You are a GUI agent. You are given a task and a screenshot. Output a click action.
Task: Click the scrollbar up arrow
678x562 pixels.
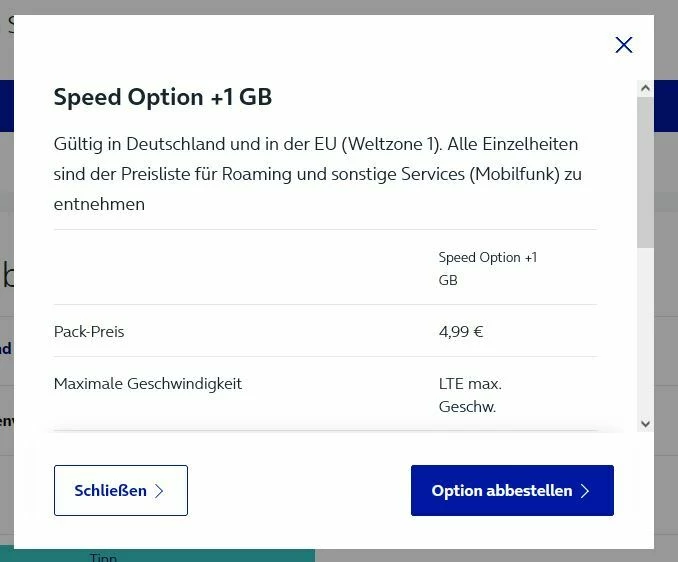point(645,89)
